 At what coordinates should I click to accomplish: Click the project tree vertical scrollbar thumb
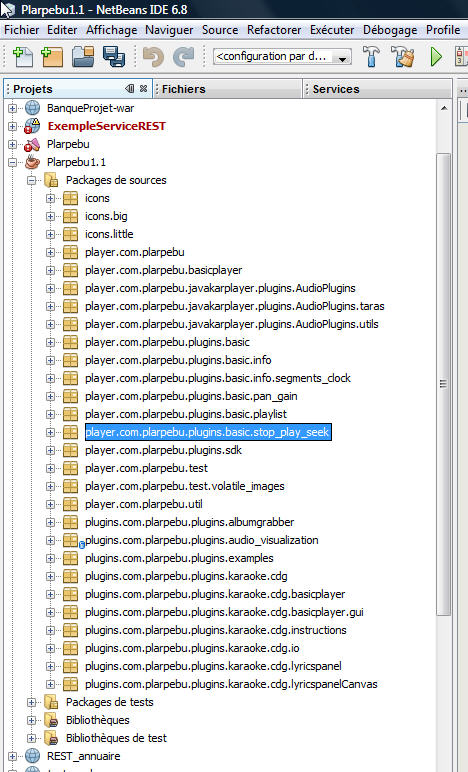443,384
